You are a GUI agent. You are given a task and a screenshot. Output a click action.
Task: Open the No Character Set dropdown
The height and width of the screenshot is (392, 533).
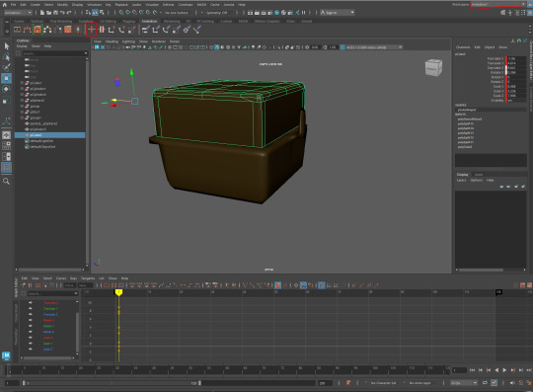point(383,383)
